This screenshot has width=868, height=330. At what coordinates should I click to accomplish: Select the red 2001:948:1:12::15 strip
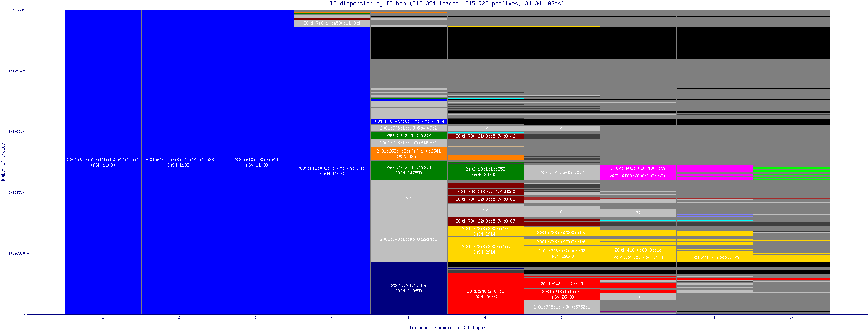coord(562,284)
